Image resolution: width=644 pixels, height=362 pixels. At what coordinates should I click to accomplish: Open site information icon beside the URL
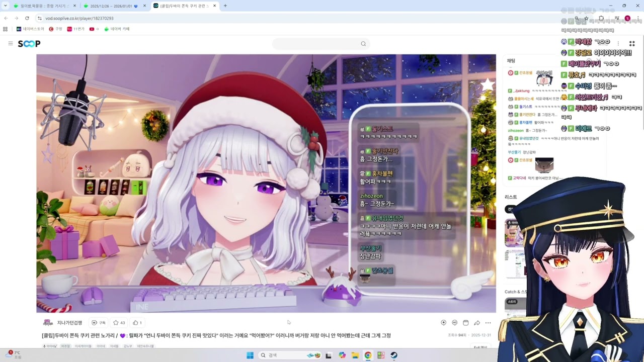[40, 18]
